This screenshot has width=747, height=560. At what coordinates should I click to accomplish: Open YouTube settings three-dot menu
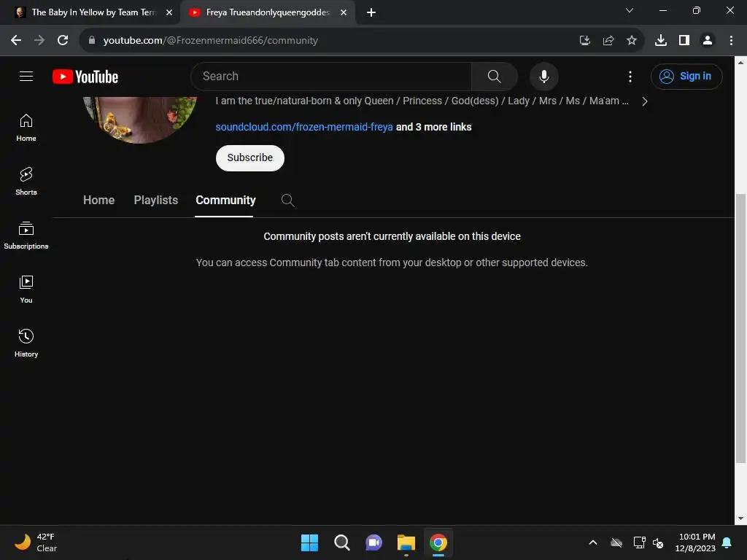point(630,76)
